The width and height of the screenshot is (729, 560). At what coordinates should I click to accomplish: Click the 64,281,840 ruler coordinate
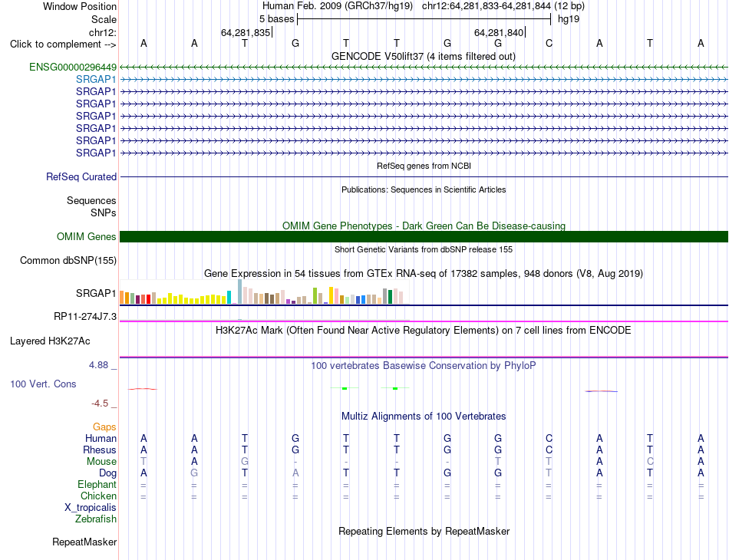(x=498, y=32)
